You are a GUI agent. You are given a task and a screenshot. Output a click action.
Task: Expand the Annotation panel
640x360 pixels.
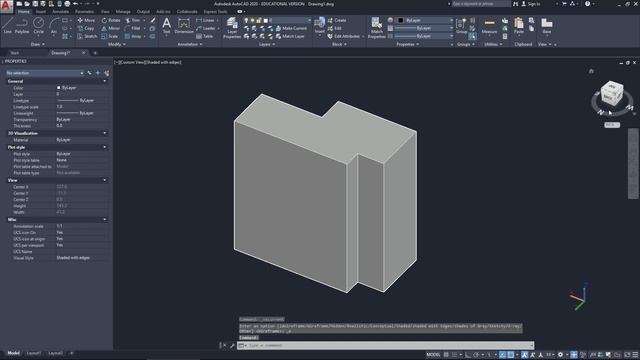190,44
